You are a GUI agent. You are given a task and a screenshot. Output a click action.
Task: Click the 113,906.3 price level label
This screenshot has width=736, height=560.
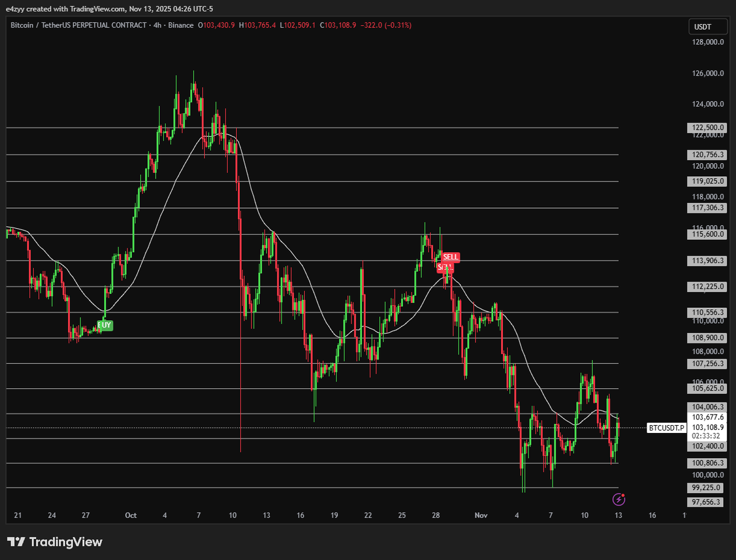click(707, 261)
